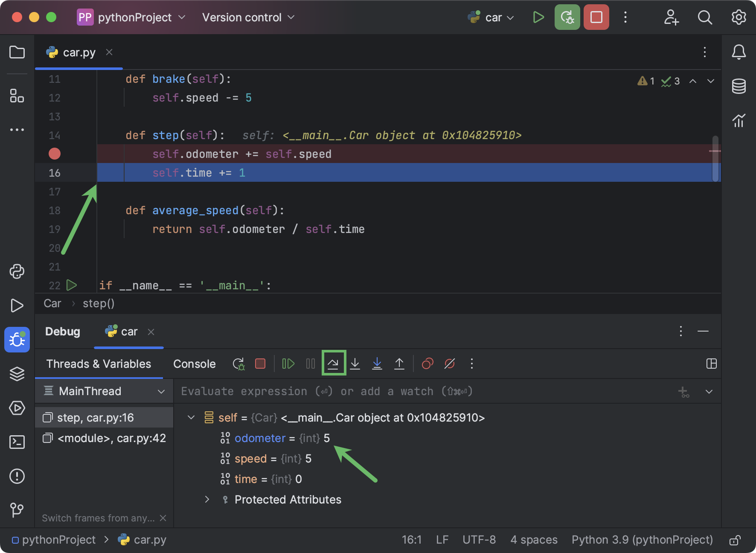This screenshot has width=756, height=553.
Task: Open the Debug tool window bug icon
Action: coord(17,340)
